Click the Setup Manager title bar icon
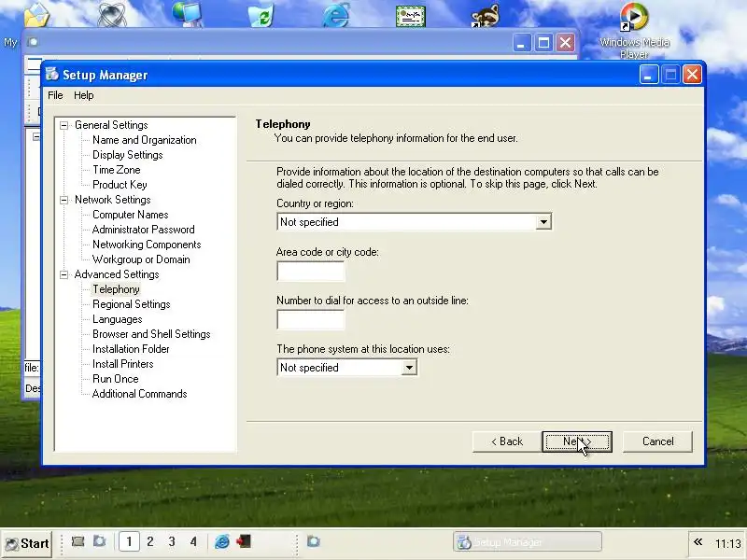 52,75
